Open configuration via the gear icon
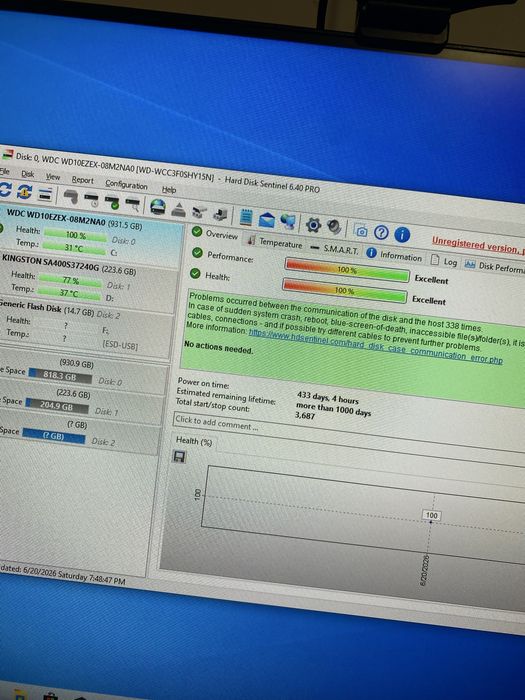This screenshot has width=525, height=700. pos(313,225)
